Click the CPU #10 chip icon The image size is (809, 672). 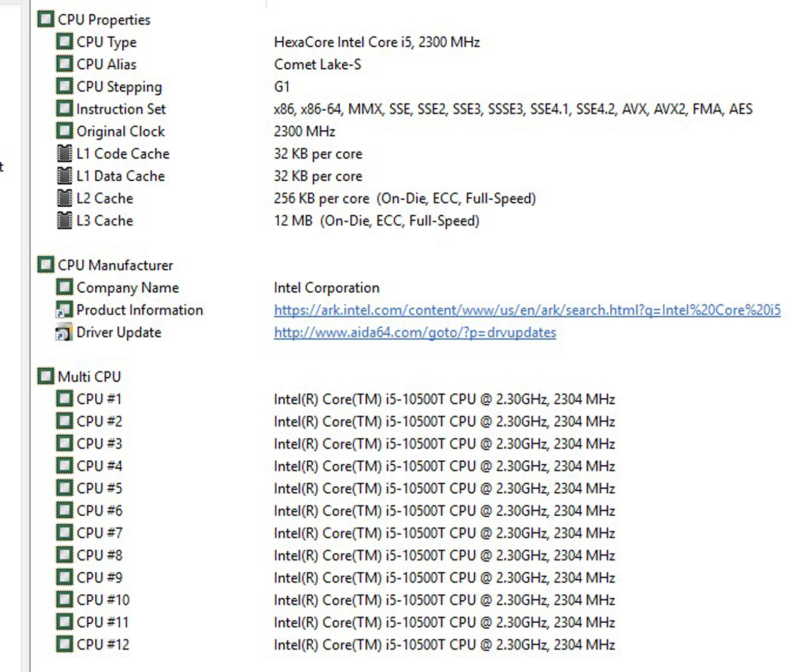[x=64, y=600]
